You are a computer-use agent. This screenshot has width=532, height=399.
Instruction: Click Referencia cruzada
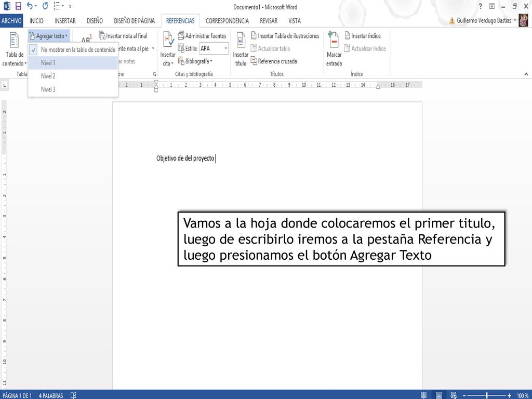(274, 61)
